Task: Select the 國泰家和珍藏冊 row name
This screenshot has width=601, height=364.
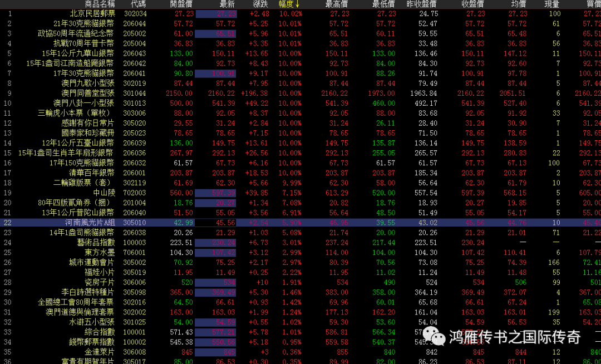Action: pyautogui.click(x=88, y=133)
